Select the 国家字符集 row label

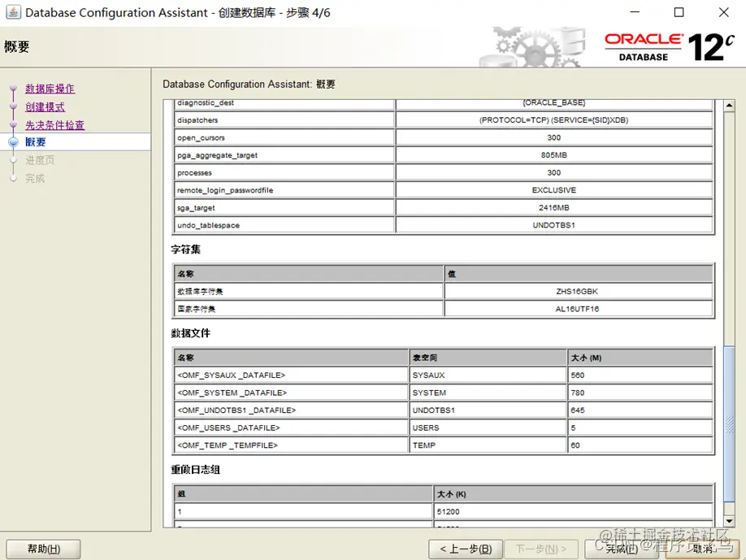(x=309, y=309)
